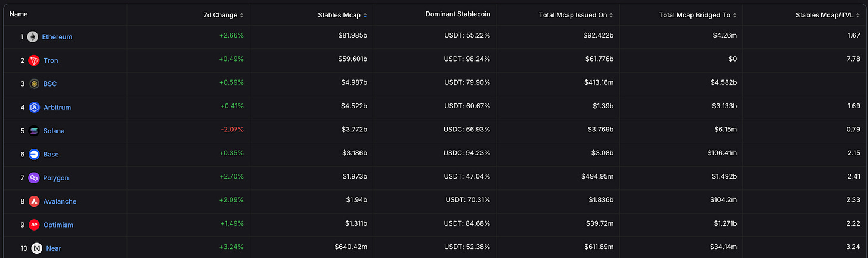Open the Ethereum chain link

click(57, 37)
